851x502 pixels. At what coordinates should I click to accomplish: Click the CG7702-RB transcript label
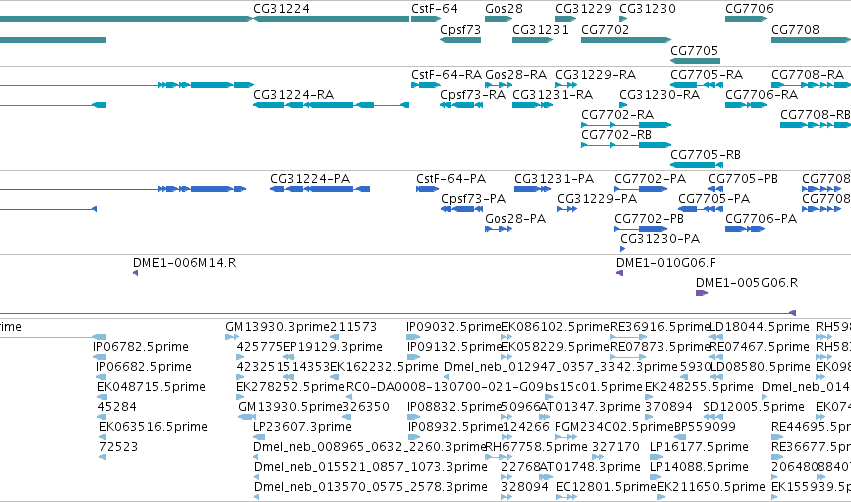coord(616,135)
